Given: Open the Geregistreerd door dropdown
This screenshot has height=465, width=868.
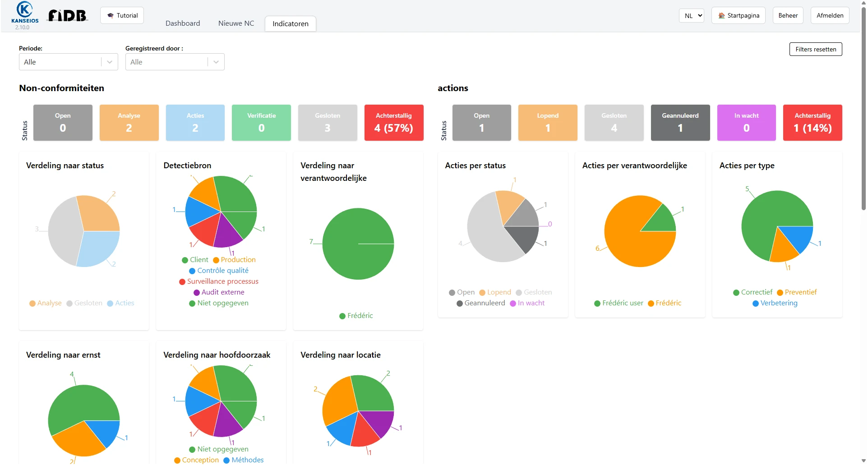Looking at the screenshot, I should [175, 62].
